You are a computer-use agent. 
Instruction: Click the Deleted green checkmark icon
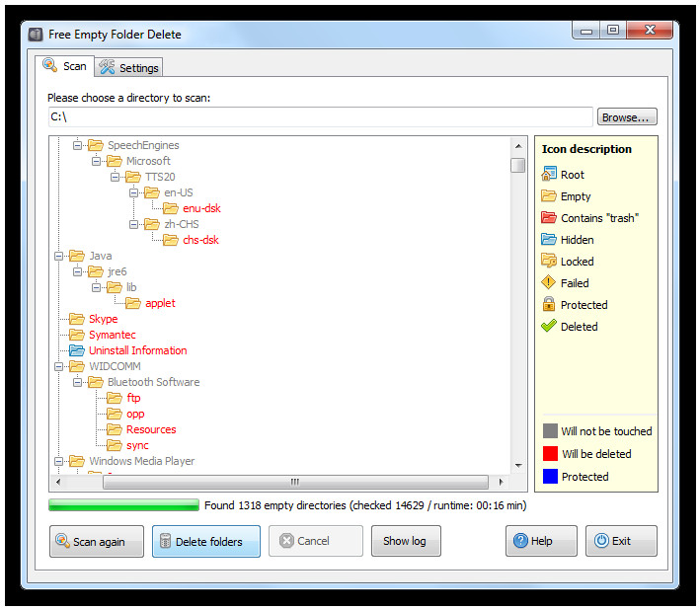pyautogui.click(x=549, y=326)
